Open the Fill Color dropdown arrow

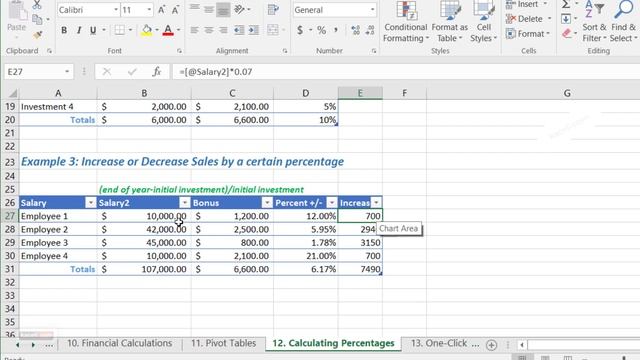[157, 30]
